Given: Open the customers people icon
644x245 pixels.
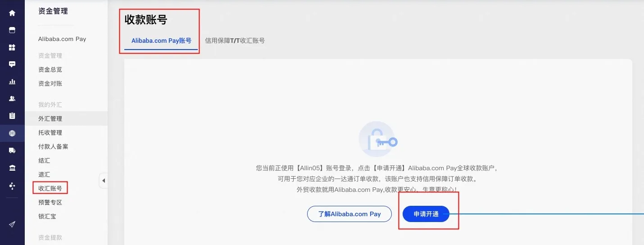Looking at the screenshot, I should point(12,99).
